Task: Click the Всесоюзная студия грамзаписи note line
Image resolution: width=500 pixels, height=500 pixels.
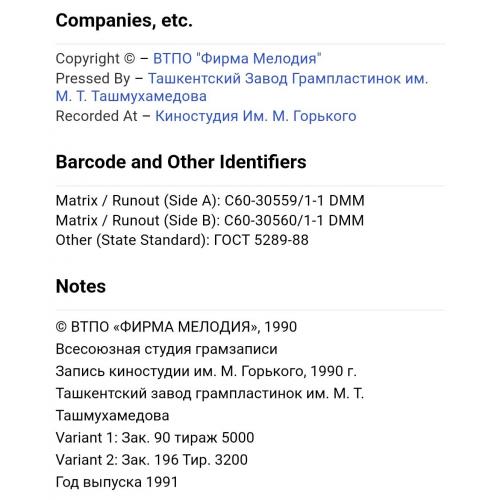Action: click(x=166, y=349)
